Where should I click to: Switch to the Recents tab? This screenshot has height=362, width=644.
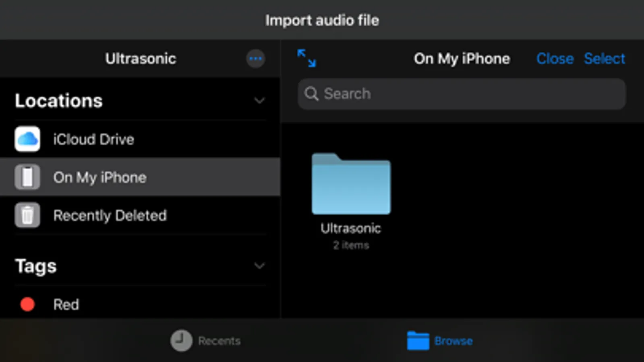coord(205,341)
